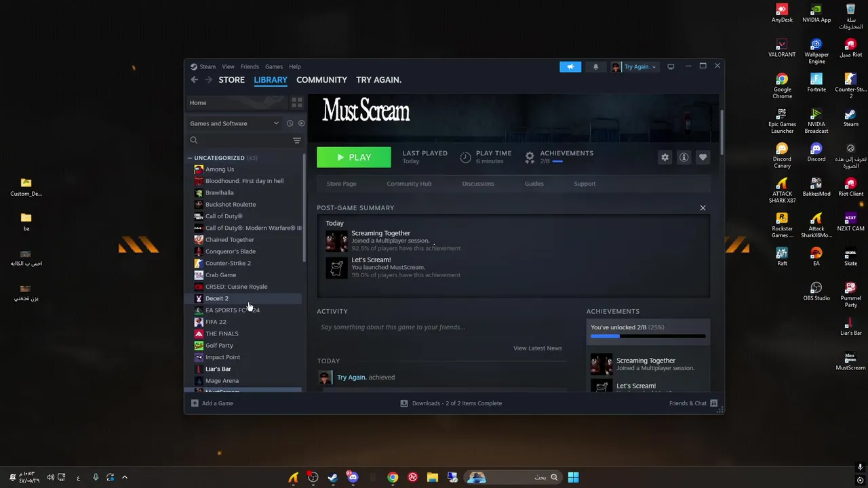Open the Steam menu
868x488 pixels.
[x=208, y=66]
